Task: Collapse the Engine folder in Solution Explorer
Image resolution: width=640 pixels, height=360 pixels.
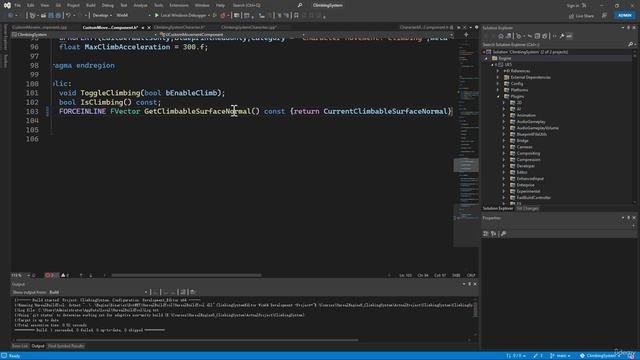Action: [x=487, y=58]
